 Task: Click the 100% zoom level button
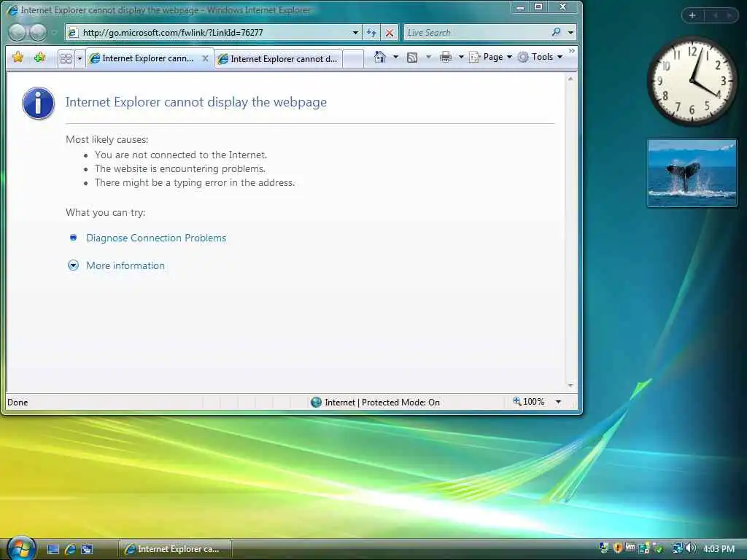[x=529, y=402]
